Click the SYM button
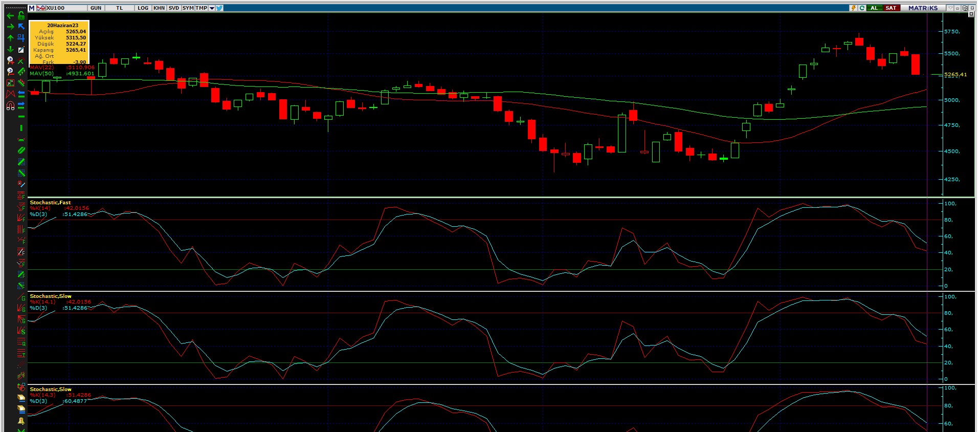980x432 pixels. [x=188, y=8]
